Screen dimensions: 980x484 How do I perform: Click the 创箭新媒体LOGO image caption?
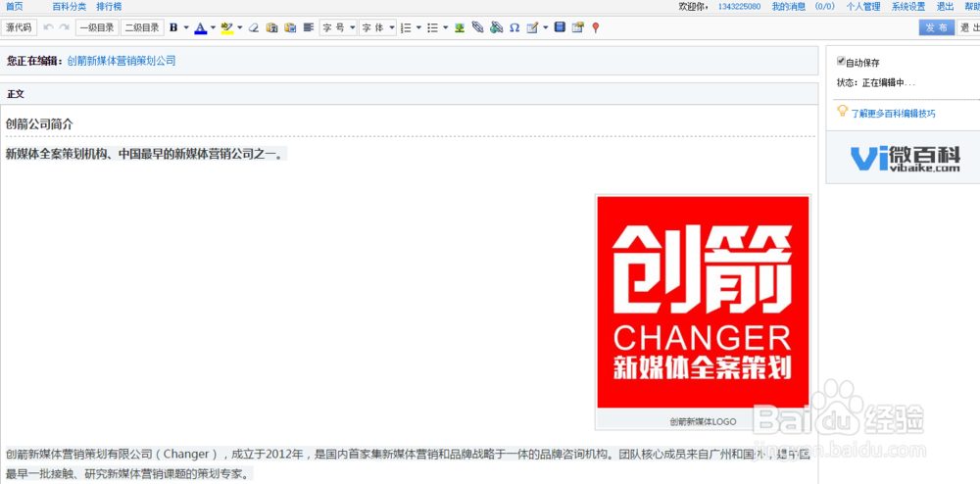pyautogui.click(x=703, y=421)
